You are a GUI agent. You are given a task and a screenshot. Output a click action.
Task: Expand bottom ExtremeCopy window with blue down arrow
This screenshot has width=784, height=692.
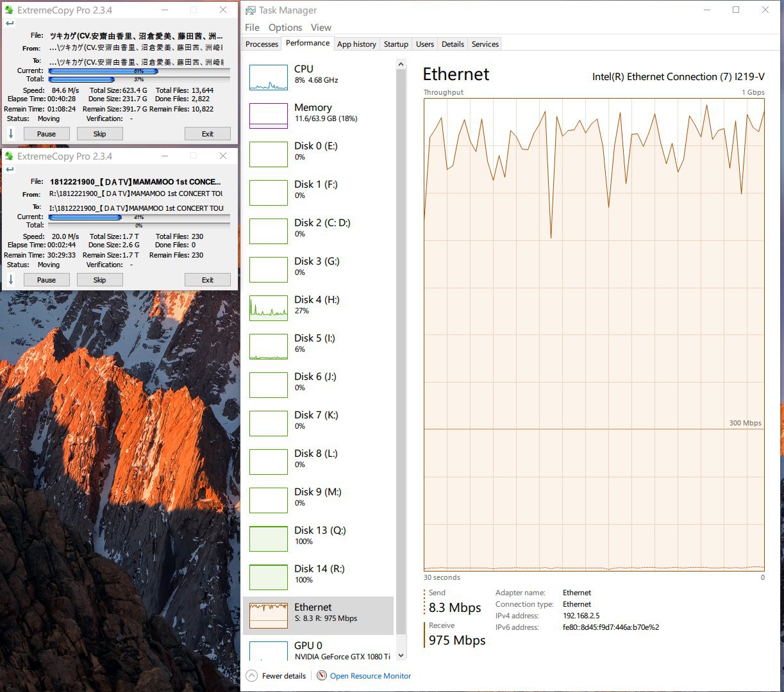click(11, 280)
